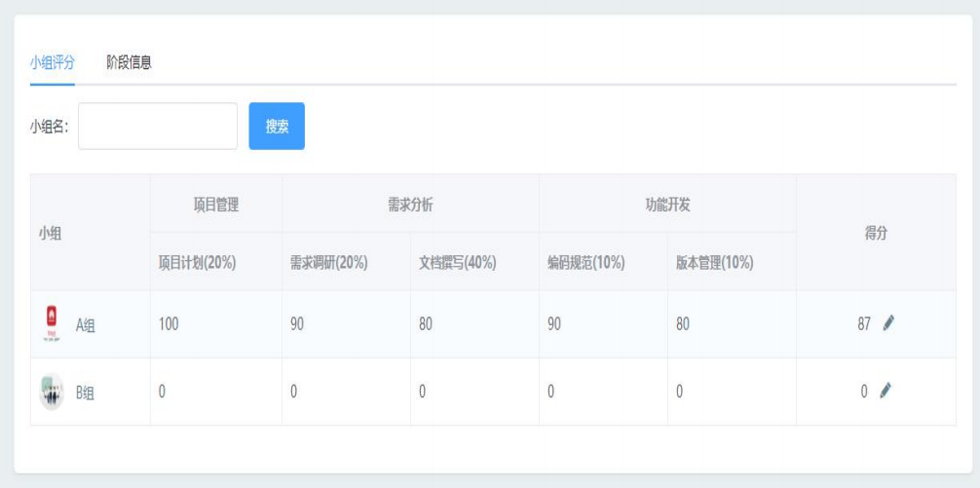The width and height of the screenshot is (980, 488).
Task: Click the 项目管理 header
Action: 216,206
